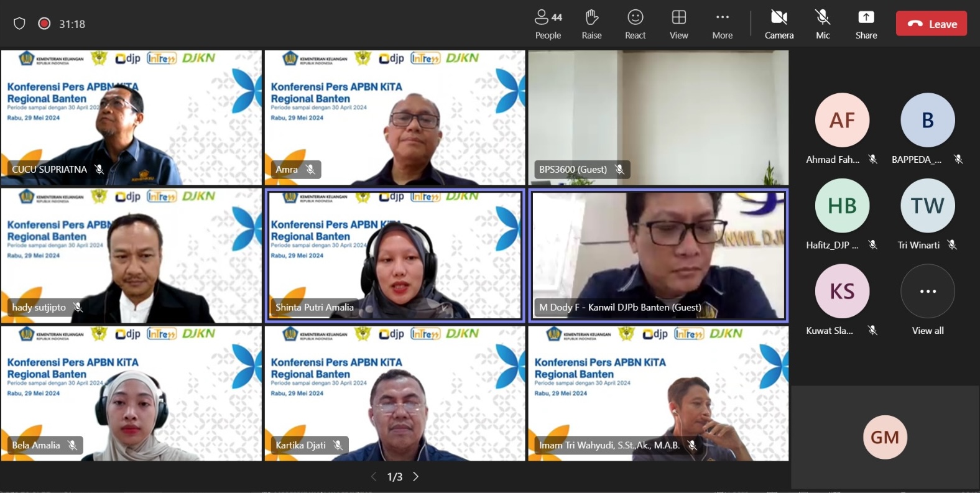Open the People participants panel

pos(548,24)
